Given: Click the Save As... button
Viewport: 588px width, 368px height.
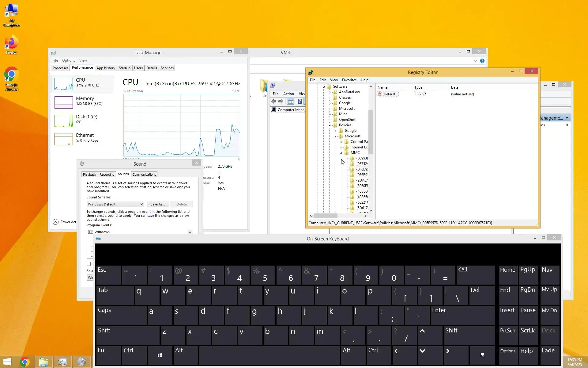Looking at the screenshot, I should tap(157, 204).
